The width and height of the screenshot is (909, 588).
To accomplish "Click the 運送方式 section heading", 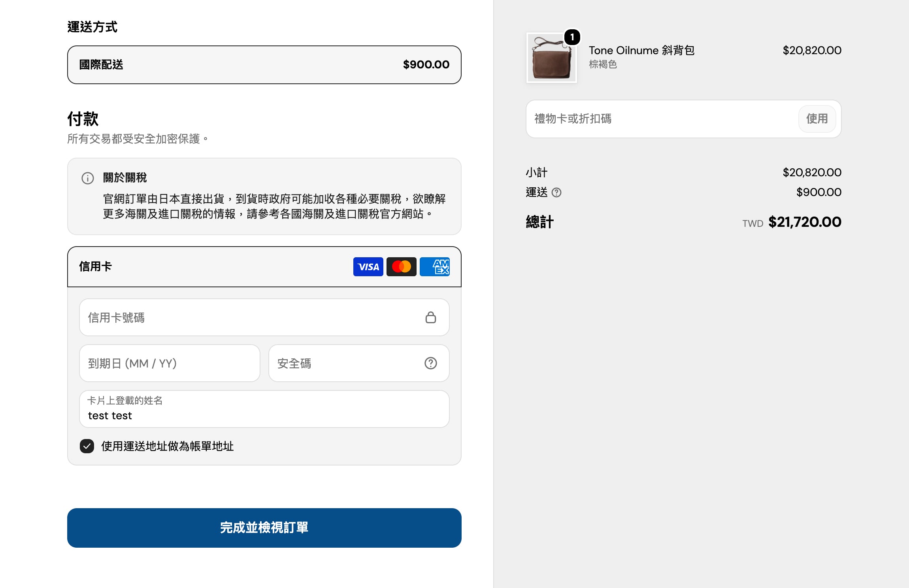I will 92,27.
